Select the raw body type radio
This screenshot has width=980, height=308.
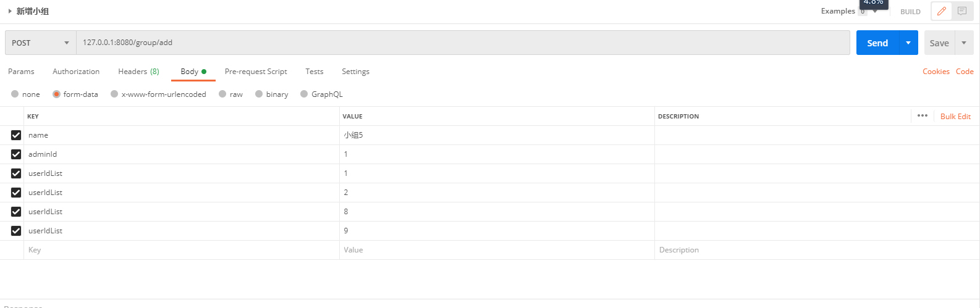[222, 94]
